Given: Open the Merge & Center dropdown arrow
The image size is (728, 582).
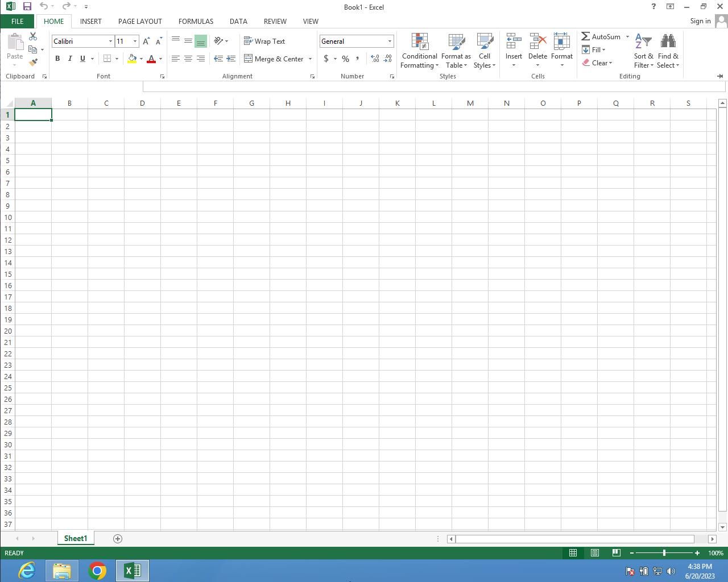Looking at the screenshot, I should [x=310, y=59].
